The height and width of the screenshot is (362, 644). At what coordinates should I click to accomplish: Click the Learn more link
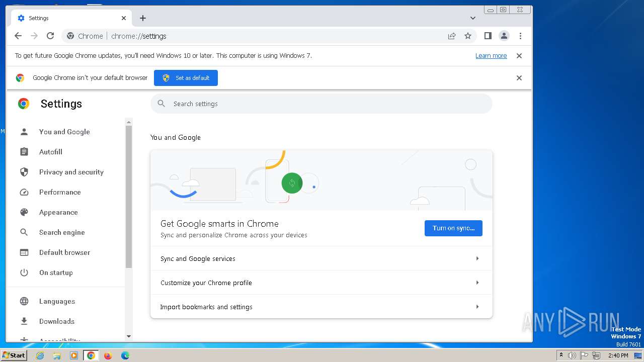tap(491, 56)
